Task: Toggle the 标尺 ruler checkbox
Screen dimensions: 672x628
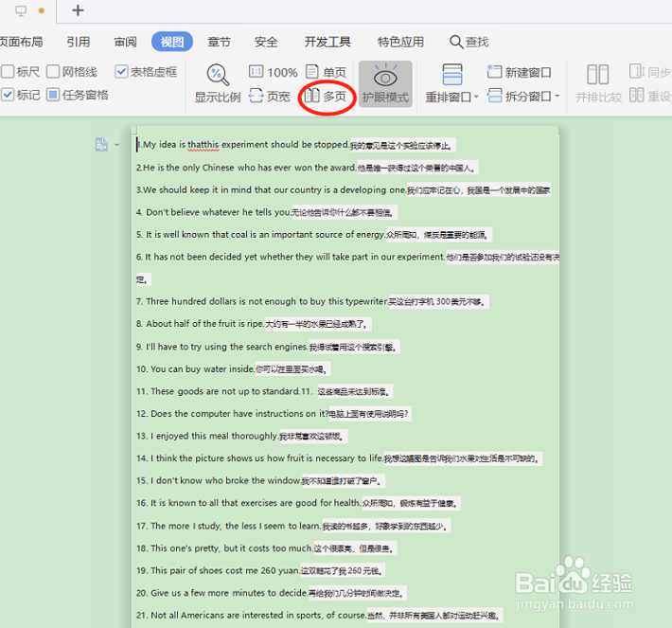Action: coord(8,72)
